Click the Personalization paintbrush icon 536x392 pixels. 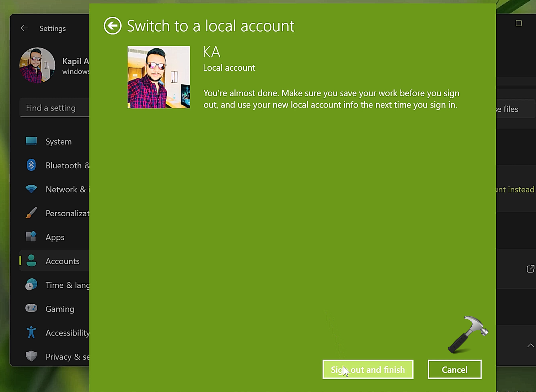[x=31, y=213]
